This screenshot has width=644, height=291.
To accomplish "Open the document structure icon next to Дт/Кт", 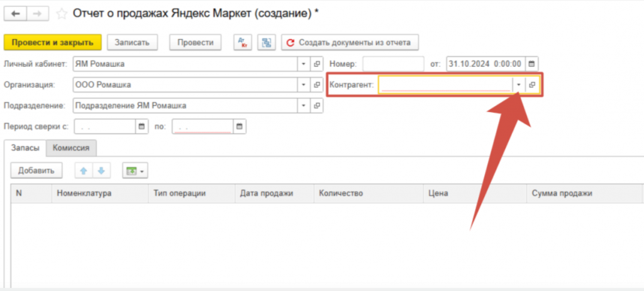I will point(267,43).
